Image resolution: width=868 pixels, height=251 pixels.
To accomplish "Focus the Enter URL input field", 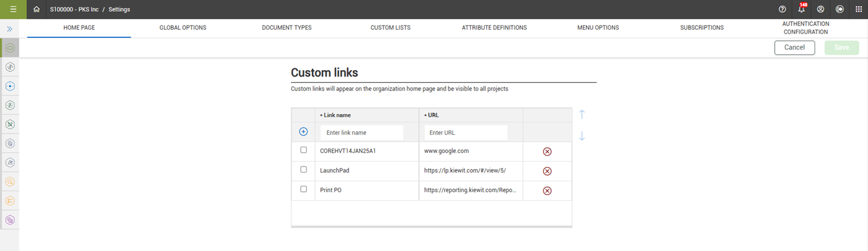I will (466, 132).
